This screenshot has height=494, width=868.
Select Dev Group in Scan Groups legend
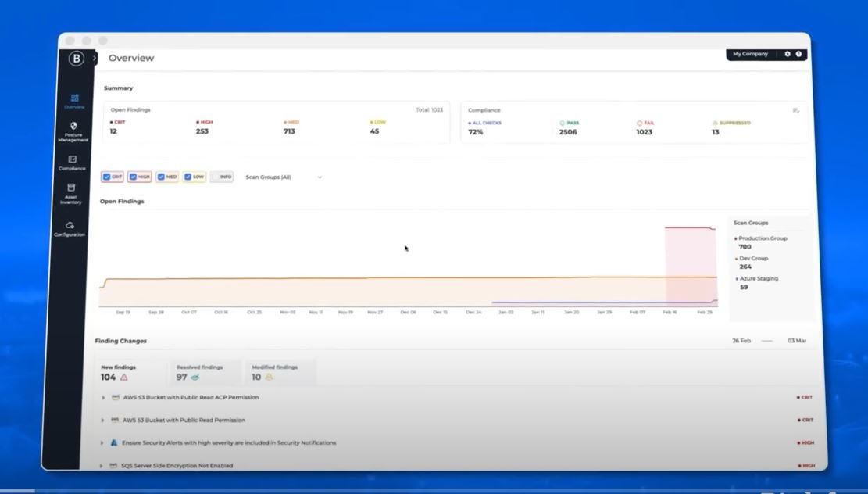click(x=753, y=258)
